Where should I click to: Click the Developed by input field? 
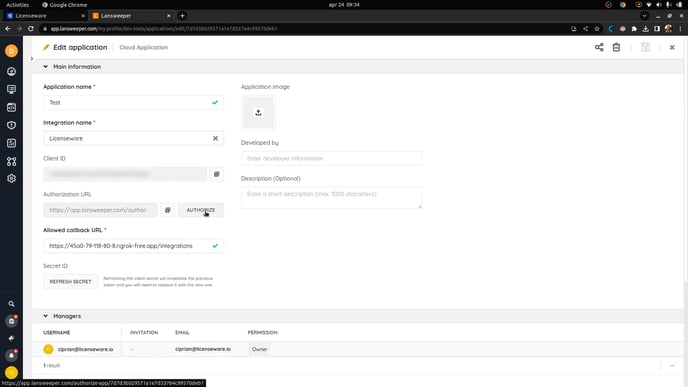pos(331,158)
